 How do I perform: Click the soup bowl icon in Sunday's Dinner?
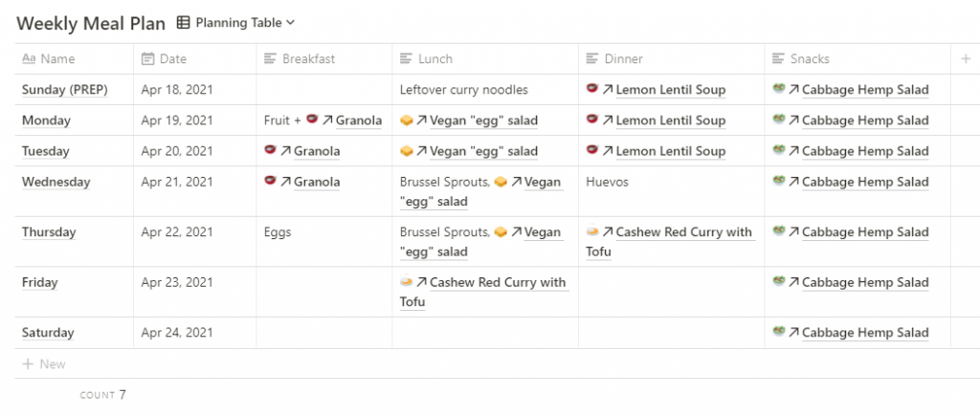pyautogui.click(x=592, y=89)
